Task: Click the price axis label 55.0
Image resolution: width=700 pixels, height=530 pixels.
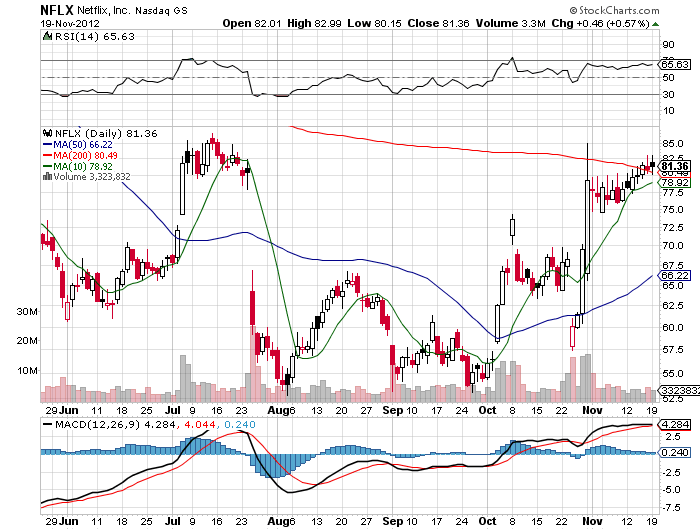Action: click(673, 373)
